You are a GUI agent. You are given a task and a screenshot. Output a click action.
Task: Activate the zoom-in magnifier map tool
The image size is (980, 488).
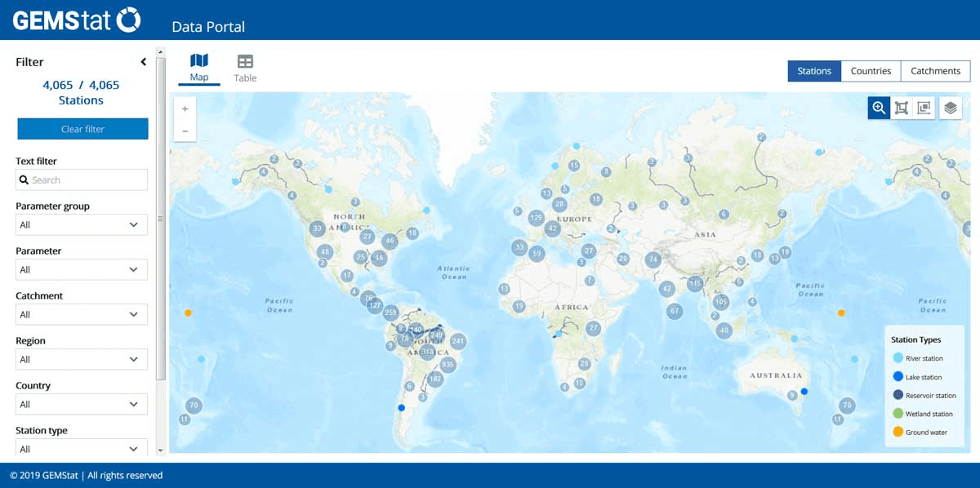[879, 108]
